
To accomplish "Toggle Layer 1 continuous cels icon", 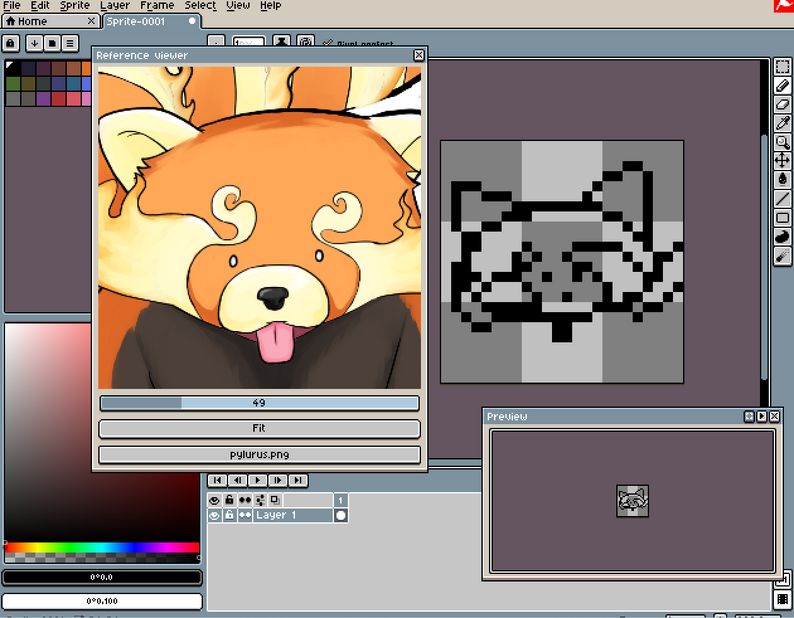I will tap(245, 516).
